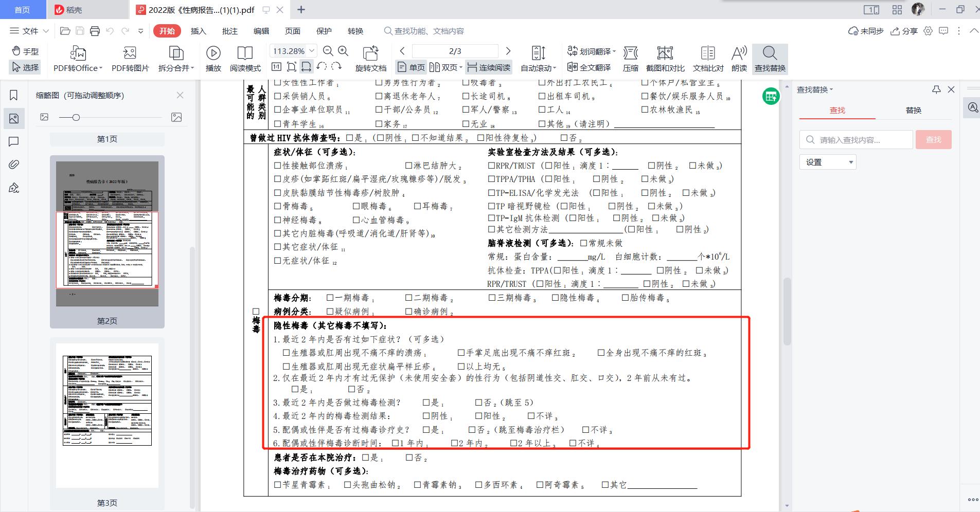Check the 隐性梅毒 stage checkbox
The width and height of the screenshot is (980, 512).
(x=556, y=298)
